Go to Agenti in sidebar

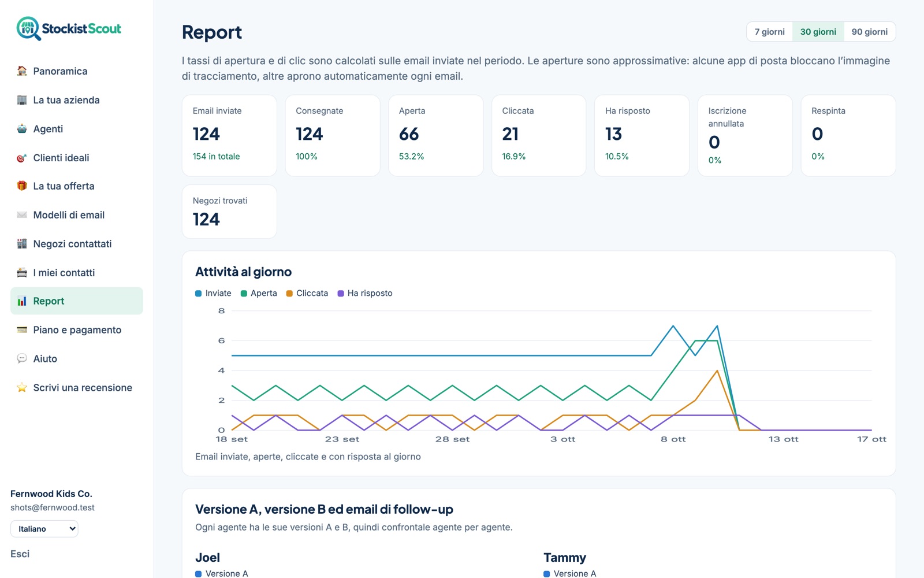77,129
